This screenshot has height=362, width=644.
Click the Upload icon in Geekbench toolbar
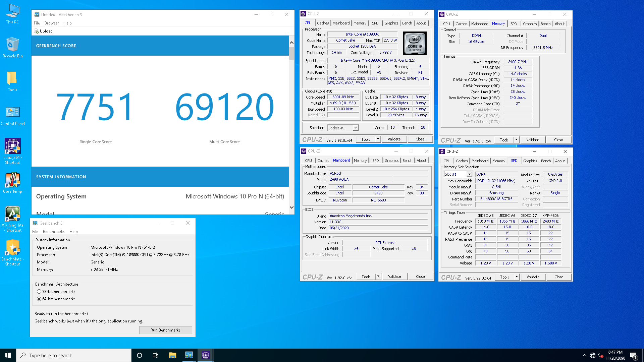tap(36, 31)
